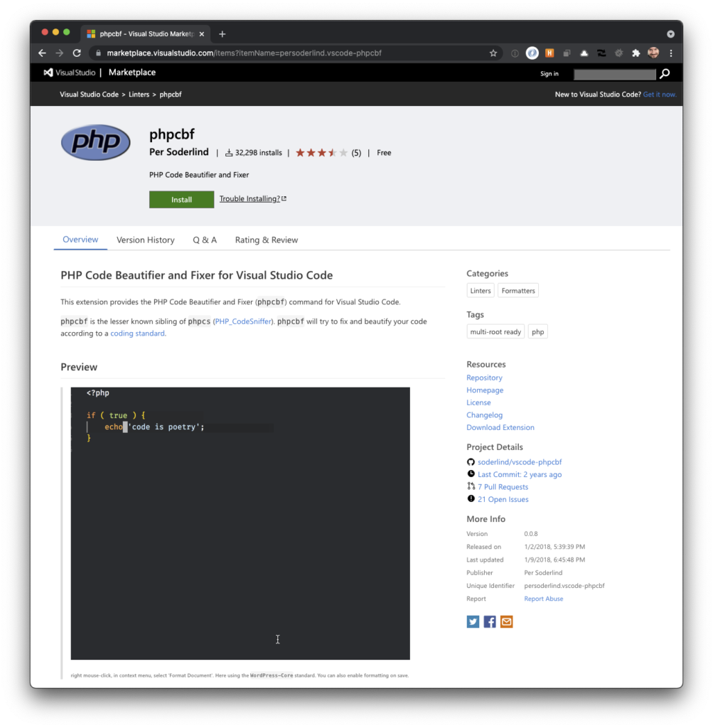This screenshot has height=728, width=713.
Task: Click the blue circular extension icon
Action: pos(532,53)
